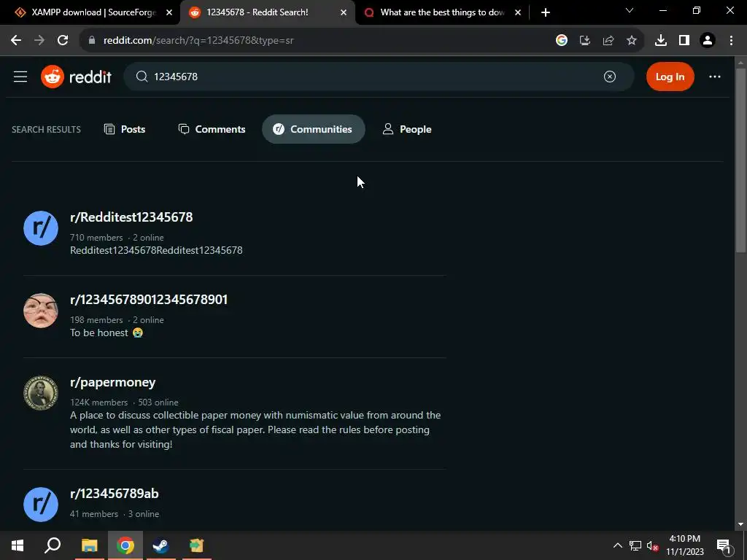
Task: Open Steam from the taskbar
Action: pos(160,545)
